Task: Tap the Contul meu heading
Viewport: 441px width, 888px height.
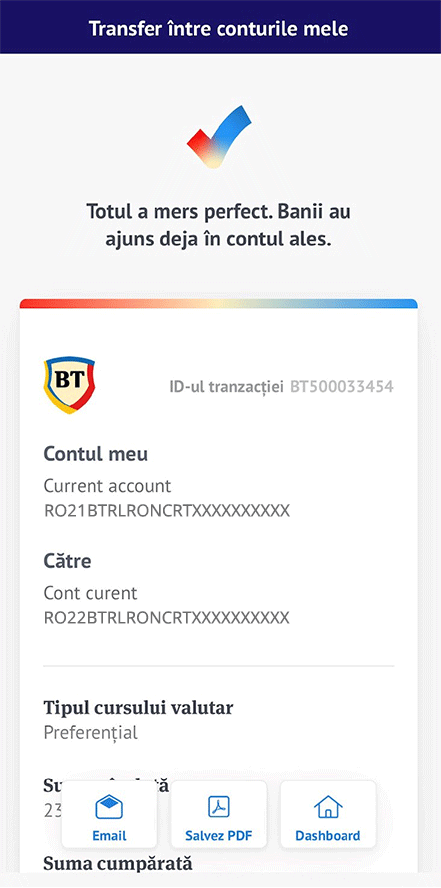Action: [x=96, y=454]
